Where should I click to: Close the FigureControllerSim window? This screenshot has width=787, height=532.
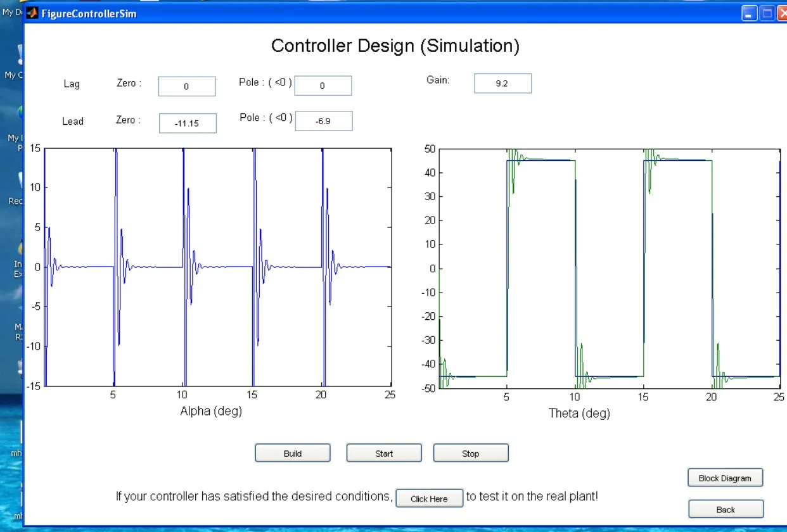tap(782, 13)
